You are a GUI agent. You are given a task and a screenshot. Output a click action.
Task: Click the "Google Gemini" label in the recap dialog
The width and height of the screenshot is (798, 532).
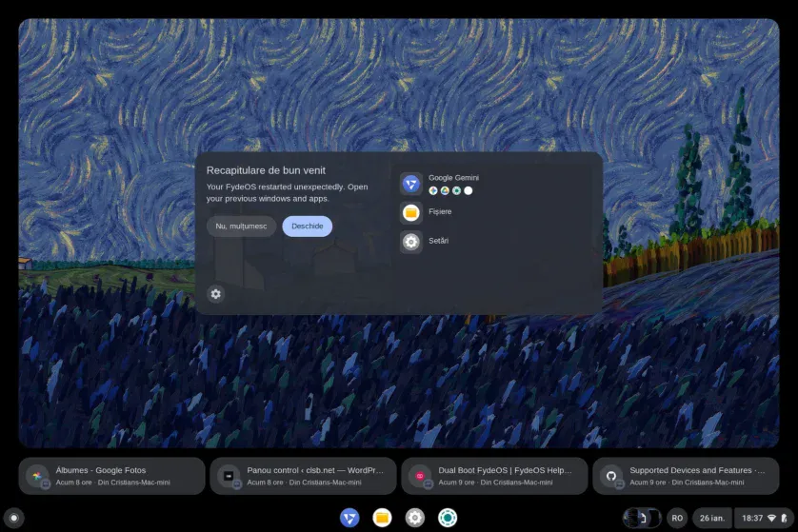click(453, 178)
